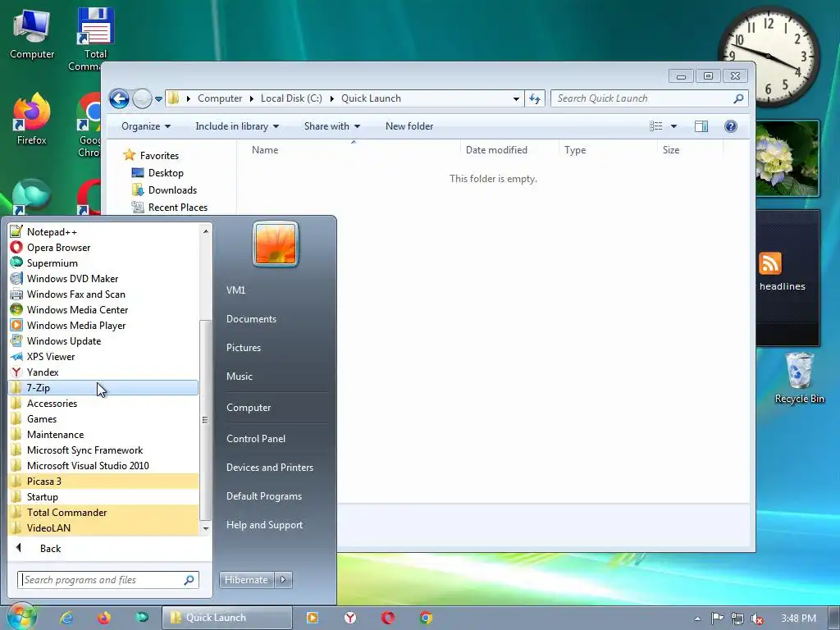This screenshot has width=840, height=630.
Task: Open the Firefox desktop shortcut
Action: [32, 119]
